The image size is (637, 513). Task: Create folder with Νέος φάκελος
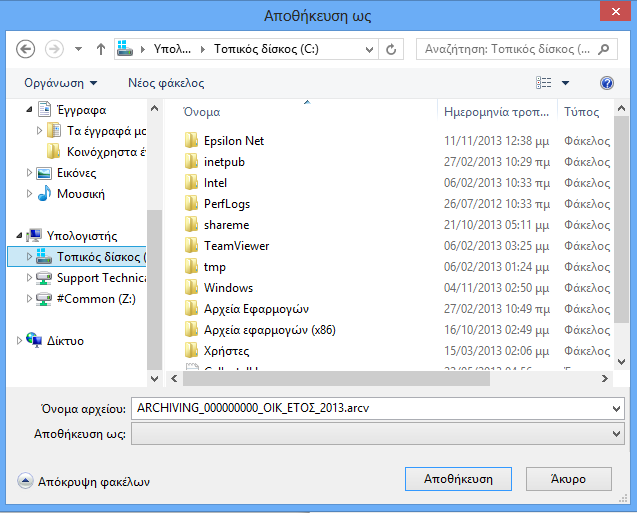coord(166,83)
